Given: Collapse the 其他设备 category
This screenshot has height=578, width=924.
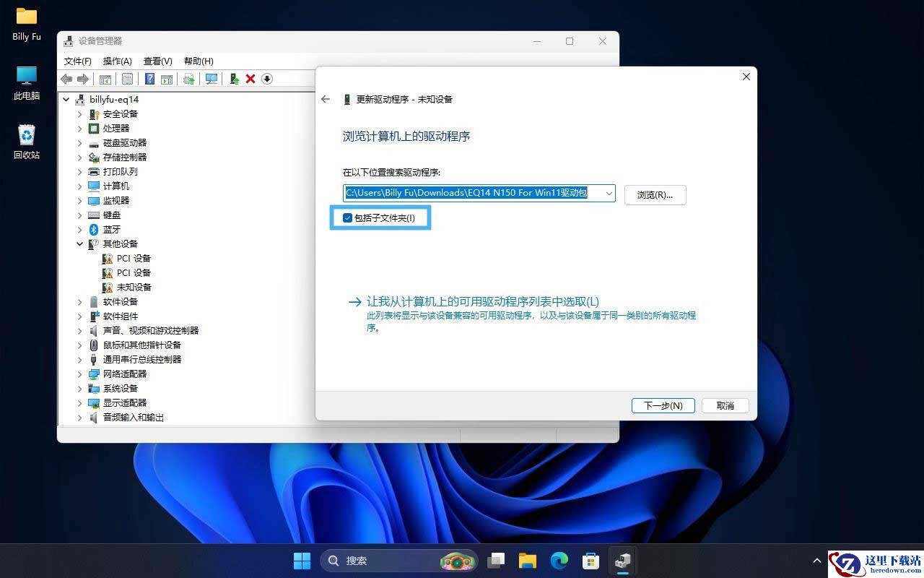Looking at the screenshot, I should point(80,244).
